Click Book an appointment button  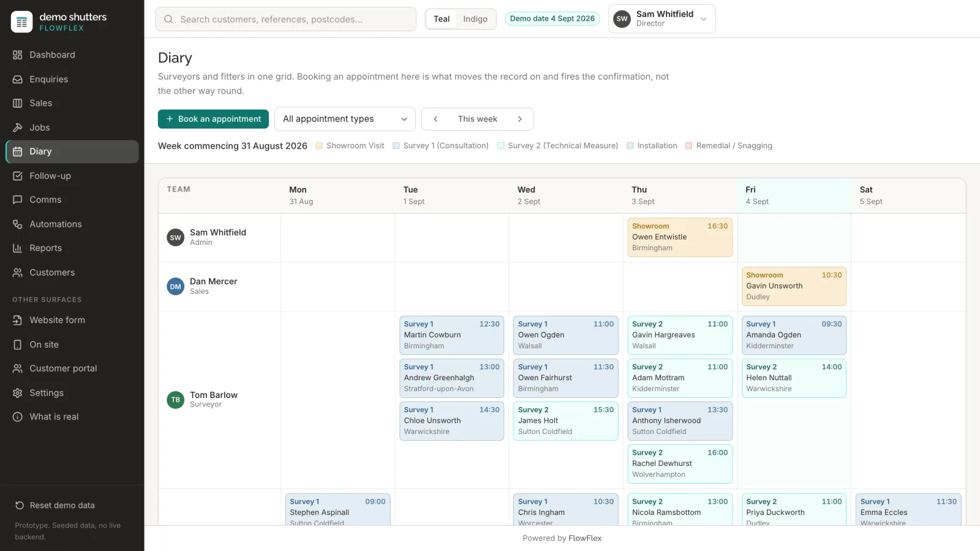click(213, 119)
